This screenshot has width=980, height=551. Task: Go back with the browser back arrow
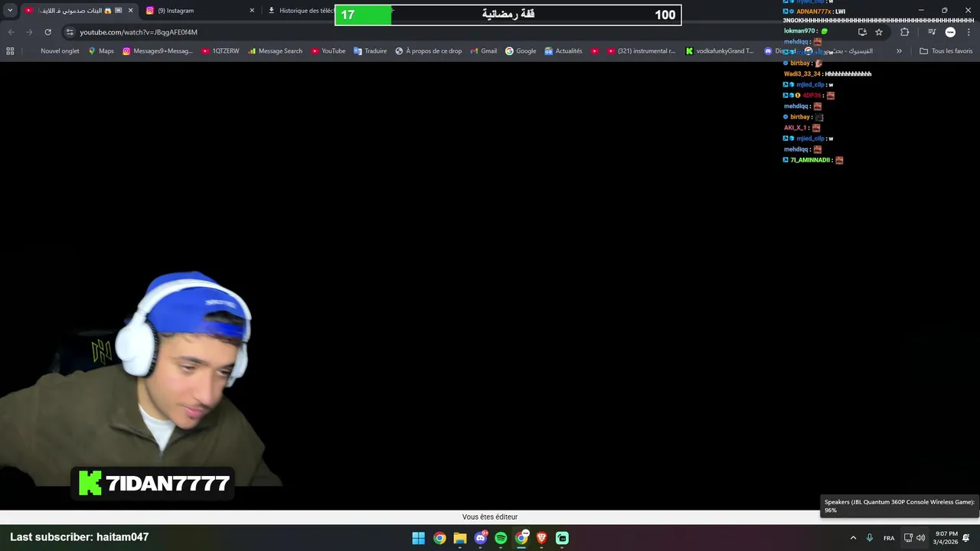coord(11,32)
